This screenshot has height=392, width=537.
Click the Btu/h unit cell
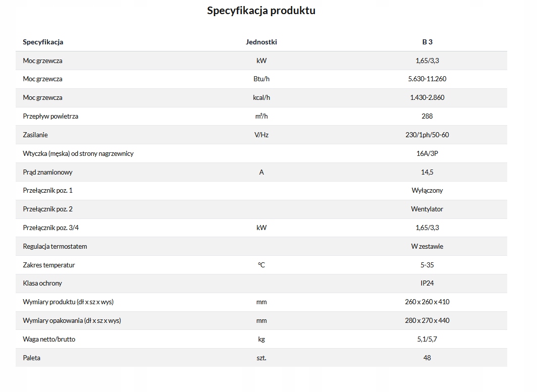point(261,79)
